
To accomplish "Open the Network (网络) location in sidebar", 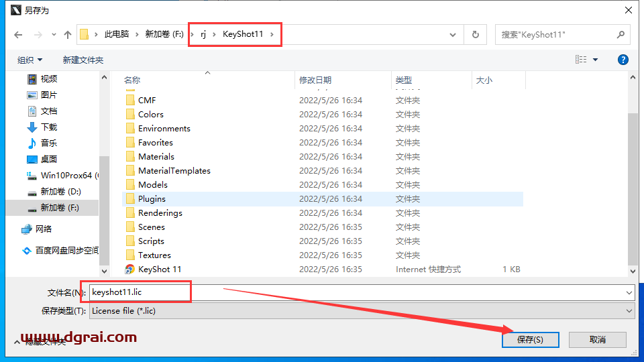I will click(43, 229).
